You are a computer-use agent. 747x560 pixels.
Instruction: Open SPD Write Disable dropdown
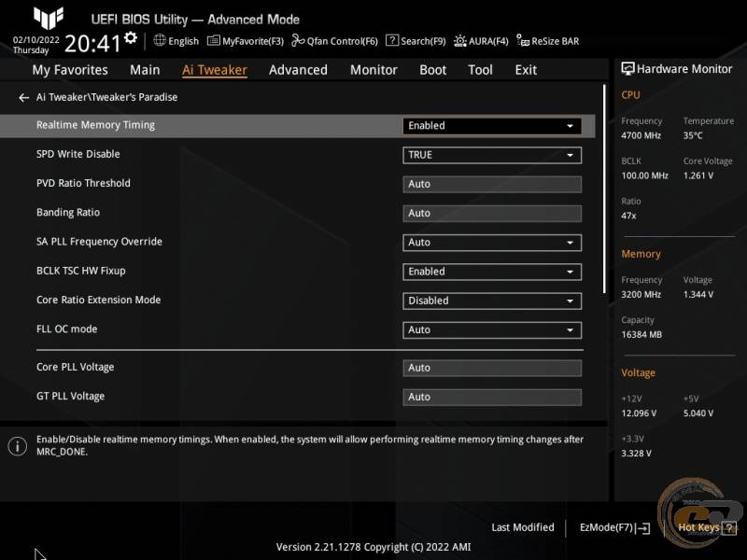(x=492, y=155)
